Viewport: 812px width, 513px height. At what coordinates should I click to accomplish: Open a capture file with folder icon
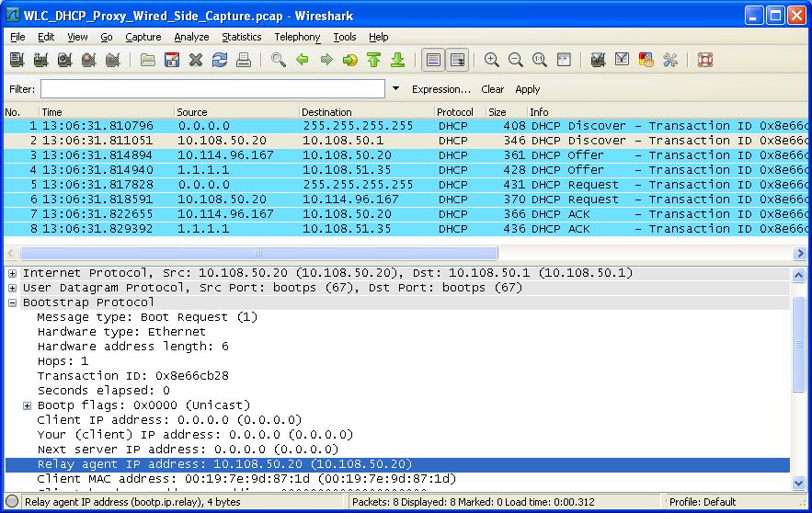point(148,61)
